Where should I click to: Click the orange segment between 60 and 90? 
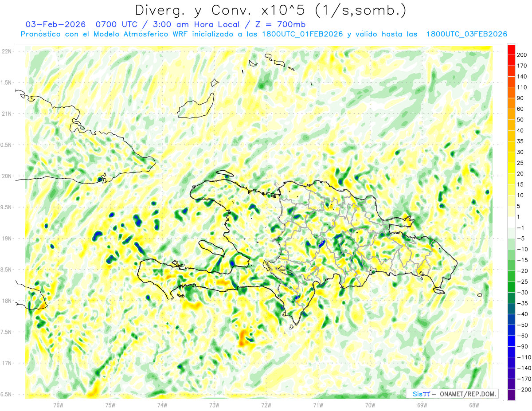511,103
